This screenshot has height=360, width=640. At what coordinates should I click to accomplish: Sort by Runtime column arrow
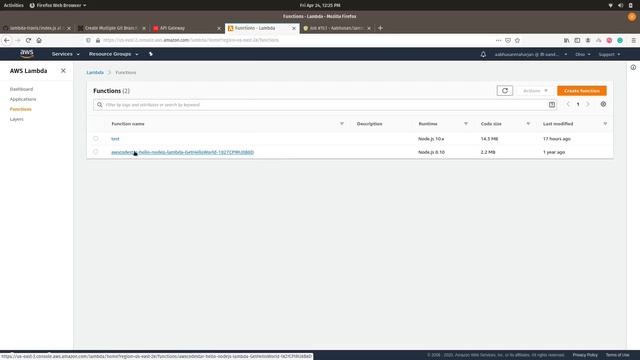[466, 124]
